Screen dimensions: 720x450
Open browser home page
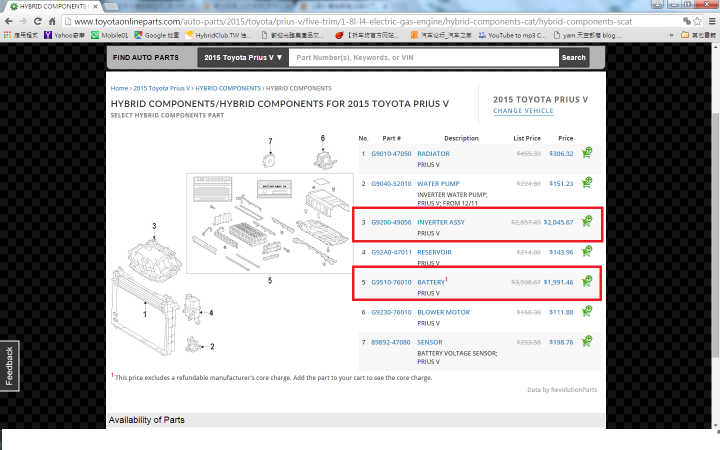52,21
